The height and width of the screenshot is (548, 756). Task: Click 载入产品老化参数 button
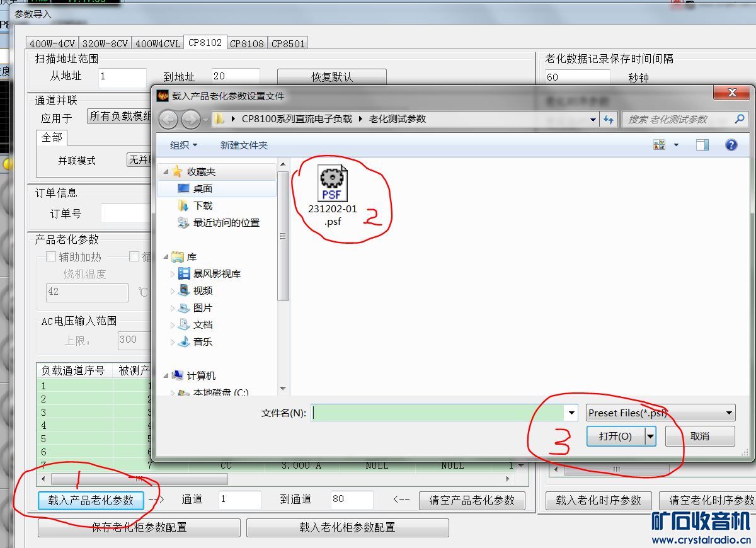91,500
